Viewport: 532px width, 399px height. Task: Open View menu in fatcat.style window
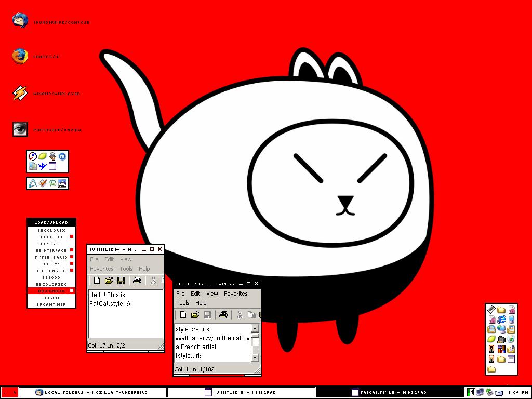[212, 294]
